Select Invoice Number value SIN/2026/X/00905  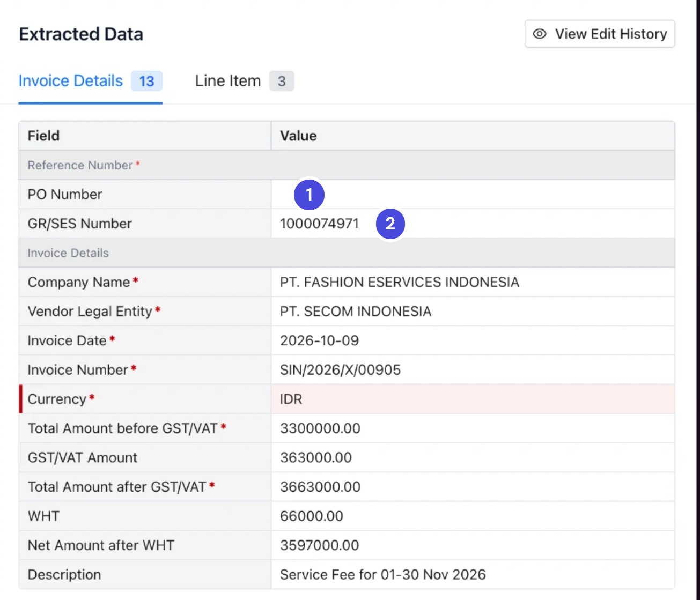pos(340,370)
